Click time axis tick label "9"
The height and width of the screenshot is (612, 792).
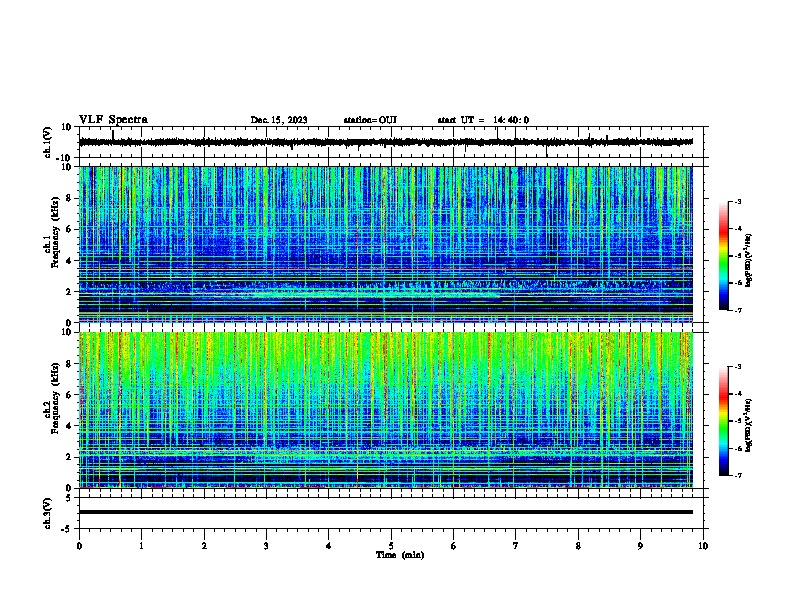click(640, 546)
